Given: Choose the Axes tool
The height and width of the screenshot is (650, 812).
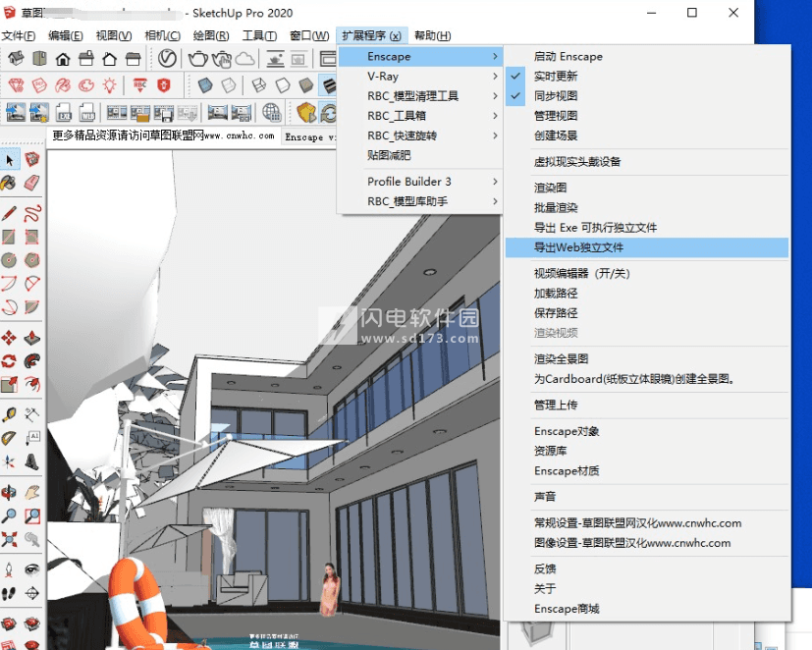Looking at the screenshot, I should pyautogui.click(x=9, y=461).
